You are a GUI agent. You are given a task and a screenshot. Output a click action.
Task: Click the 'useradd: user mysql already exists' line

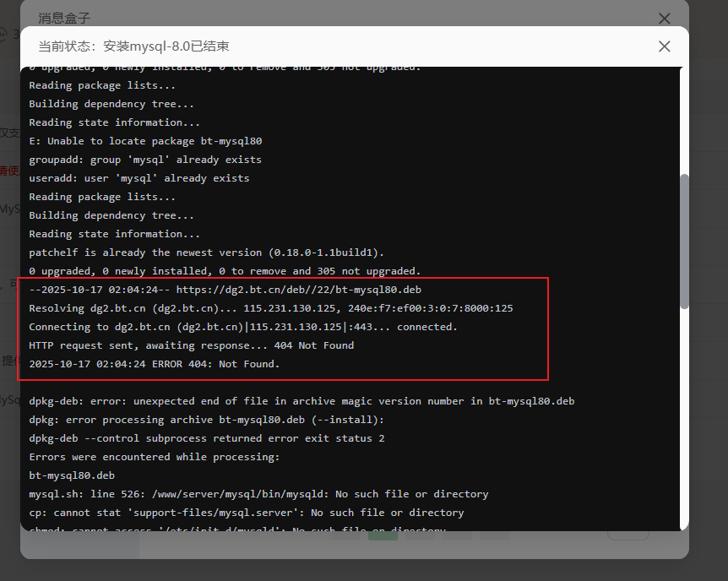[139, 178]
